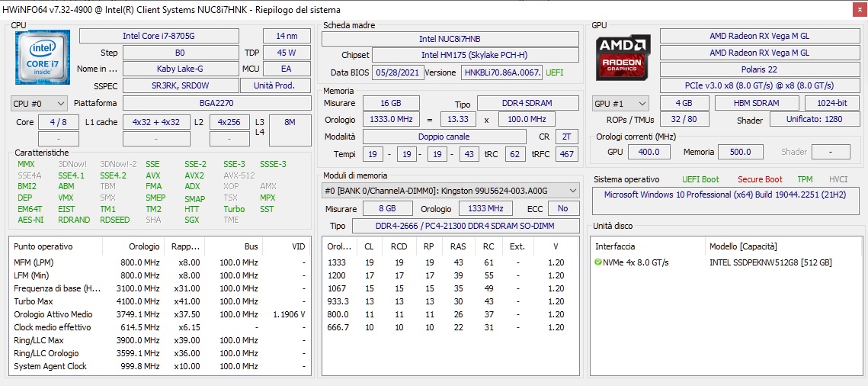Expand the memory module BANK 0 dropdown
The image size is (868, 386).
[x=450, y=191]
